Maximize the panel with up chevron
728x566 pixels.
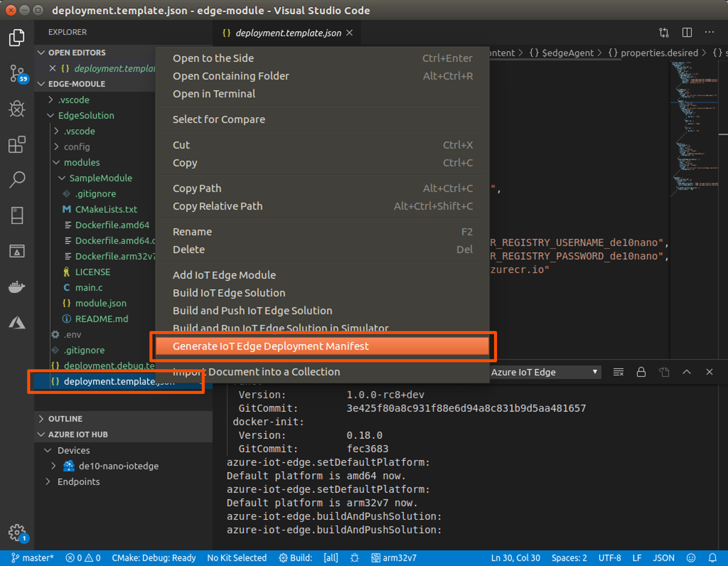point(687,372)
